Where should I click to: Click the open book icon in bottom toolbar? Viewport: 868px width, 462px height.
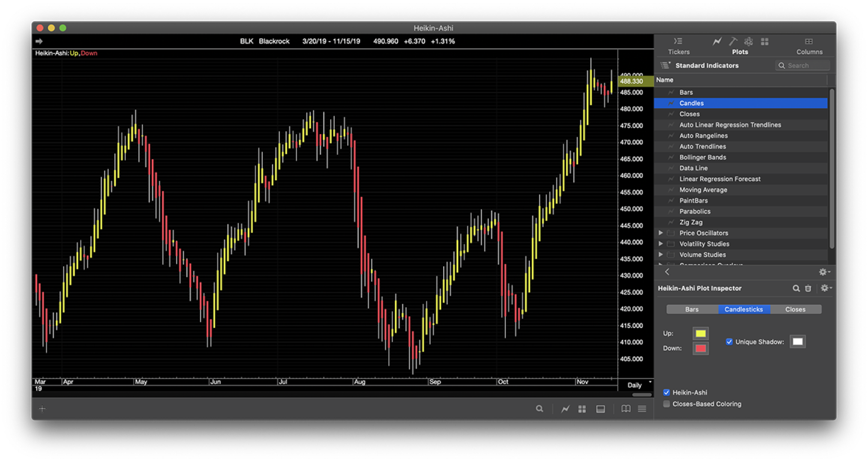[626, 409]
